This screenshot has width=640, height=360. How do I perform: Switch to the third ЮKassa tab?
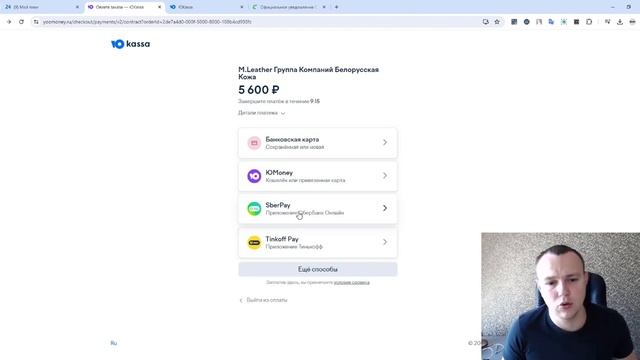pos(206,7)
